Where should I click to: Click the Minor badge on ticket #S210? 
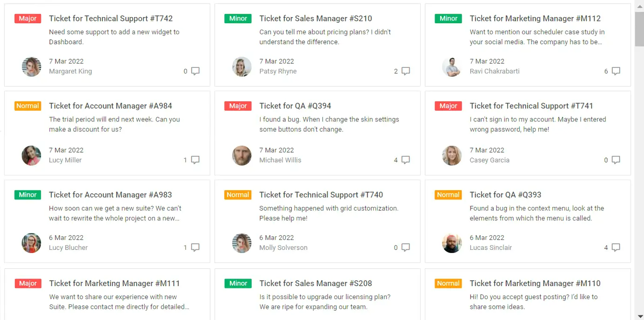click(x=238, y=19)
